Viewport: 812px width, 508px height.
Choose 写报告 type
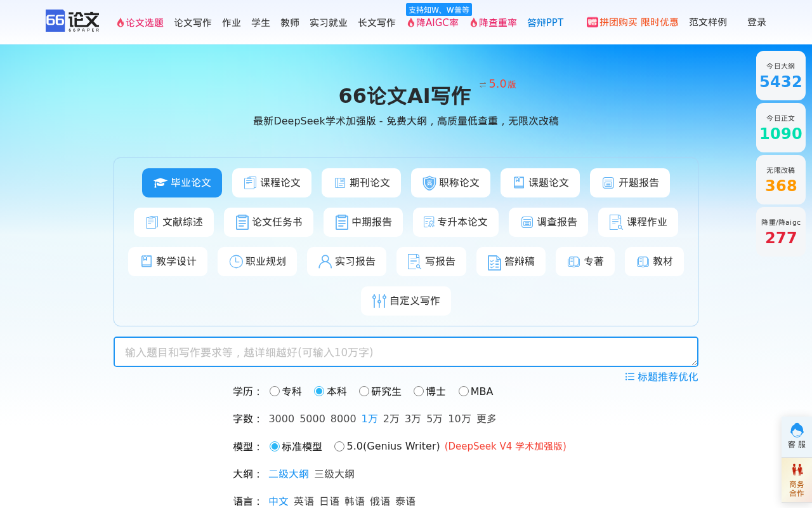pos(431,262)
